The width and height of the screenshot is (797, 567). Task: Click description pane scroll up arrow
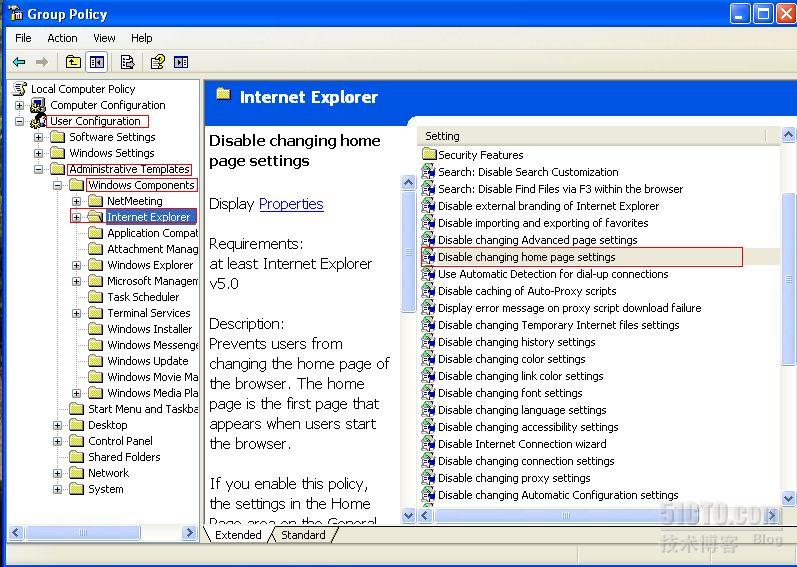pyautogui.click(x=408, y=183)
